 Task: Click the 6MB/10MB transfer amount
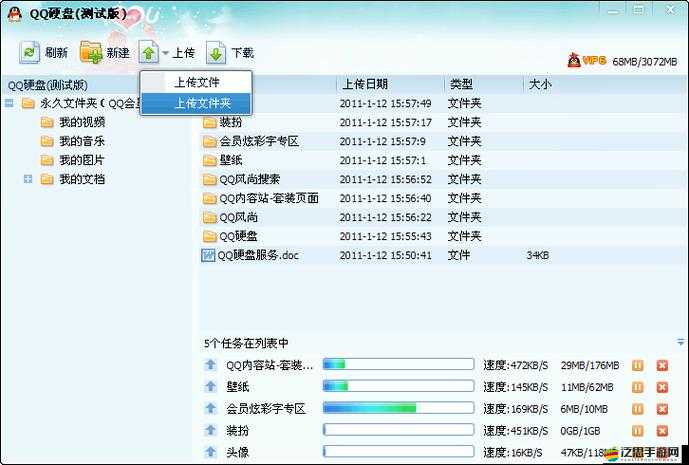pyautogui.click(x=584, y=409)
